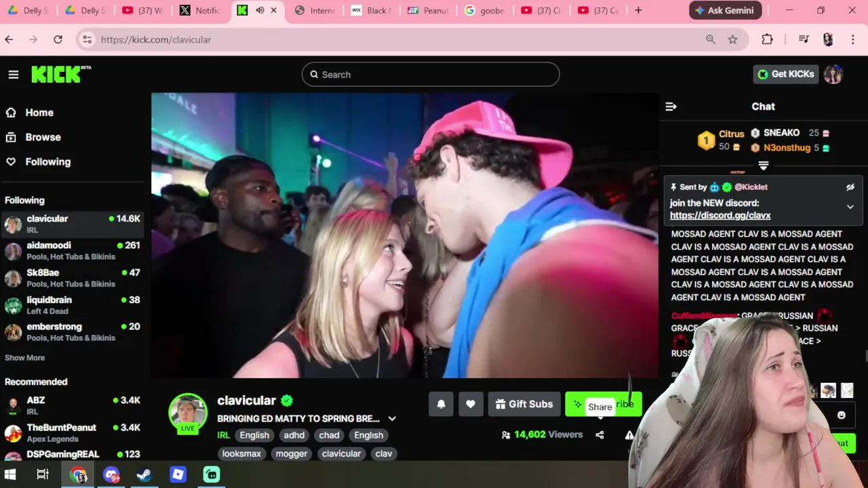Open the Chrome extensions puzzle icon
Viewport: 868px width, 488px height.
coord(767,39)
